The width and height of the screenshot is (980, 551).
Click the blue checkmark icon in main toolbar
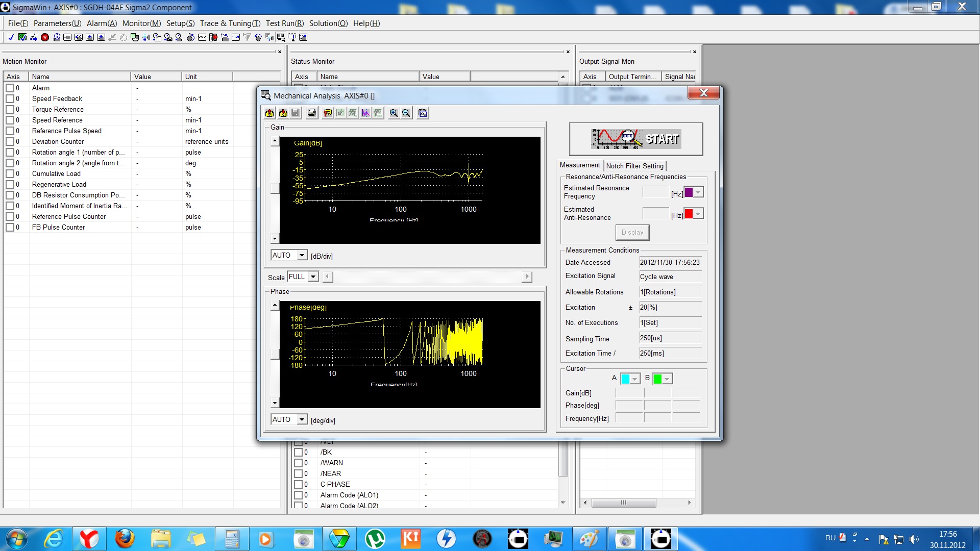point(11,37)
